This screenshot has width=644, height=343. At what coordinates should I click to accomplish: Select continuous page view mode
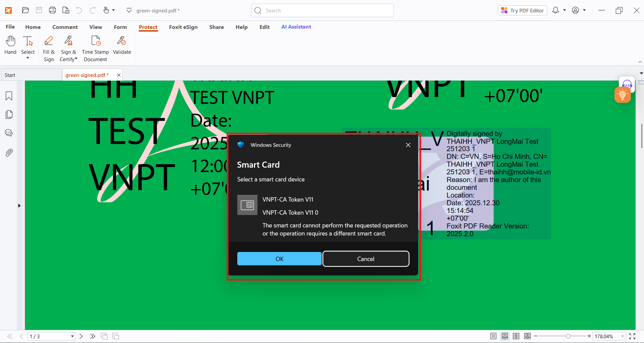click(x=505, y=336)
